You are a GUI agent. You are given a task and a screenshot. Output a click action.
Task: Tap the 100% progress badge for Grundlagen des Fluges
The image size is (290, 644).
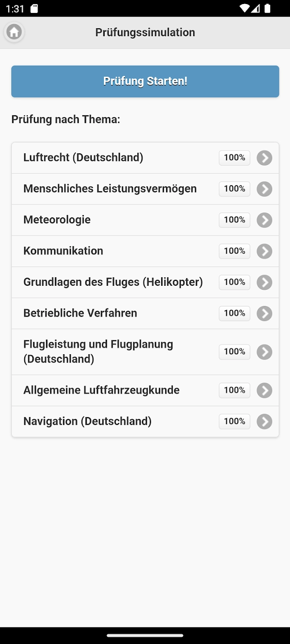[x=235, y=282]
